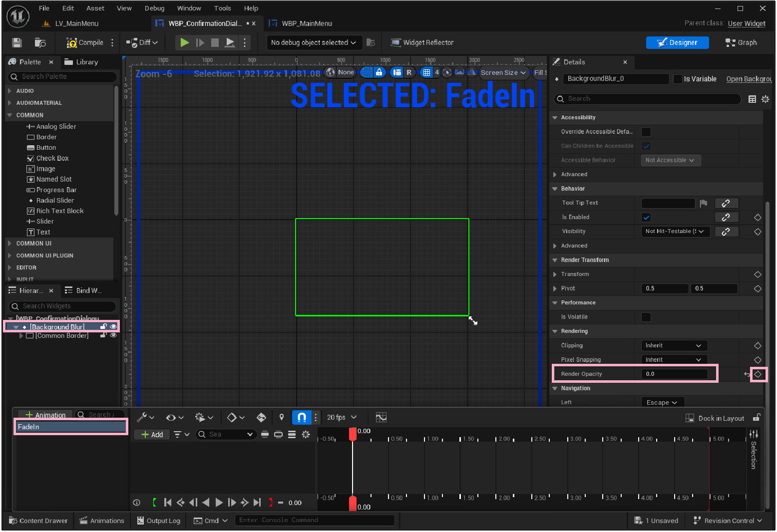
Task: Open the debug object selector dropdown
Action: (314, 43)
